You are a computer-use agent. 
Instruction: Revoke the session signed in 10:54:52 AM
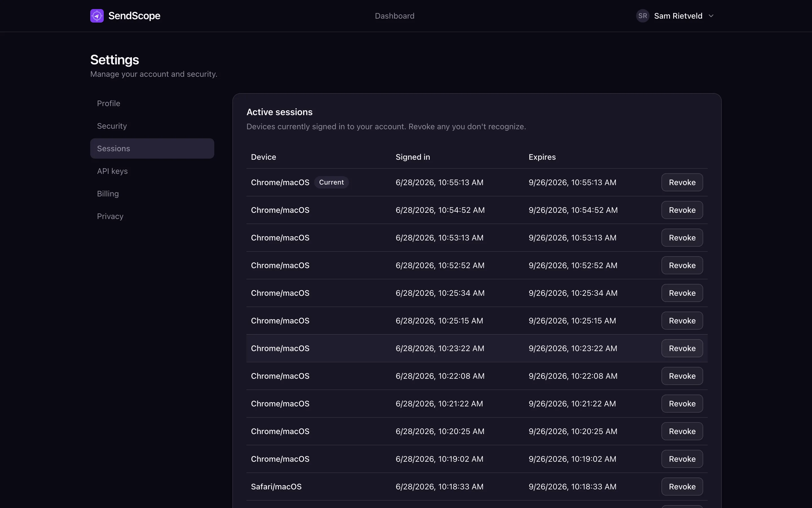(x=682, y=210)
